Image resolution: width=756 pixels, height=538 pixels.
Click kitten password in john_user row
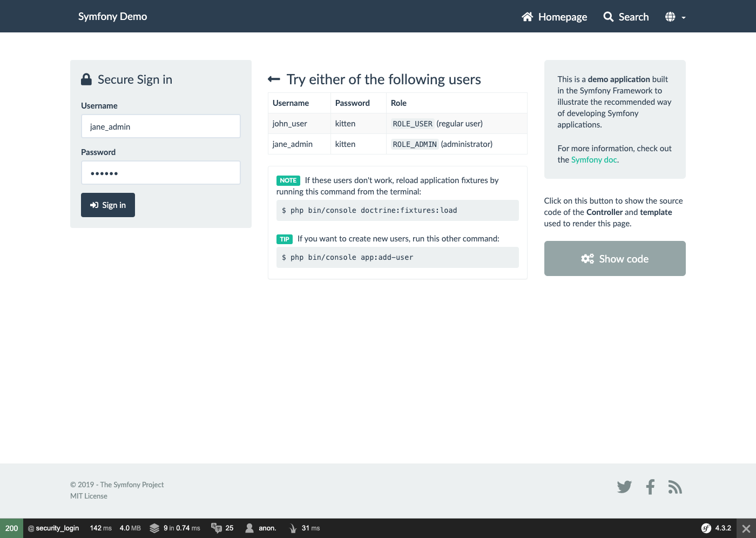point(345,124)
